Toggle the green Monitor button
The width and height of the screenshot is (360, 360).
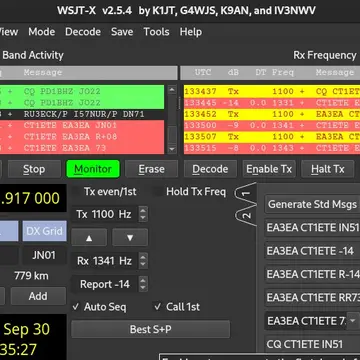(x=93, y=169)
